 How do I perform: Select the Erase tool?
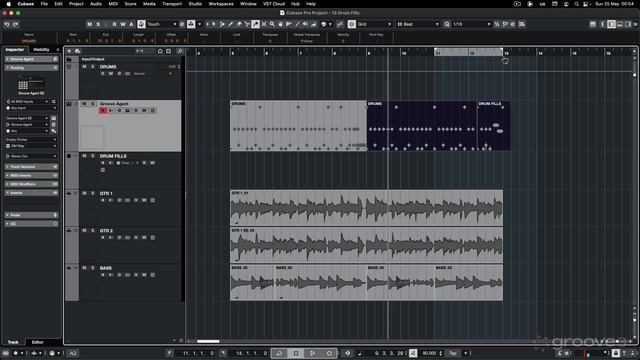coord(239,24)
